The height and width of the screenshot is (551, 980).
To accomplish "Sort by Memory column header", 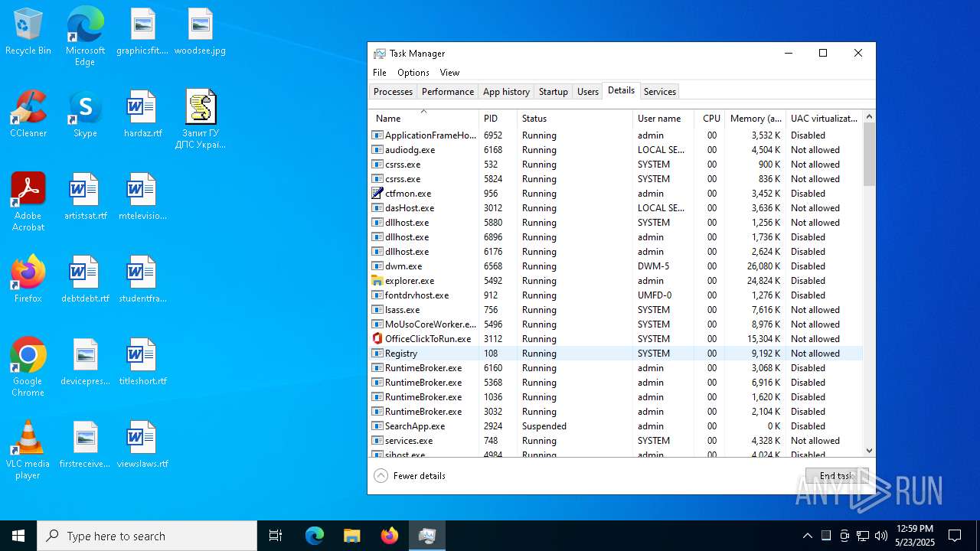I will [x=755, y=119].
